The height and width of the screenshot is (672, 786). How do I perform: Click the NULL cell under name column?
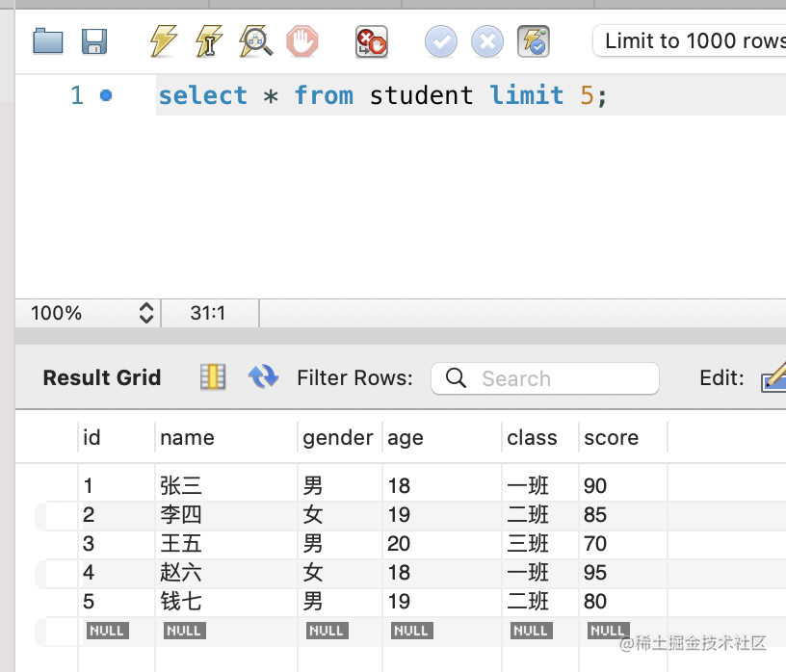(185, 631)
